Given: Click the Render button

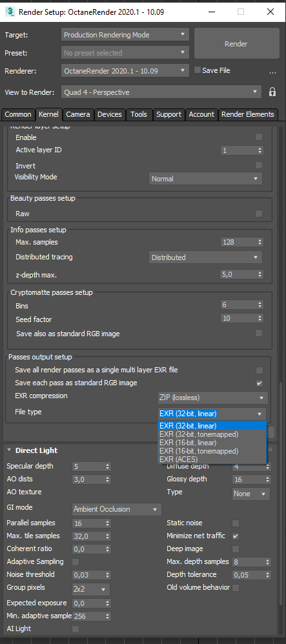Looking at the screenshot, I should pos(236,43).
